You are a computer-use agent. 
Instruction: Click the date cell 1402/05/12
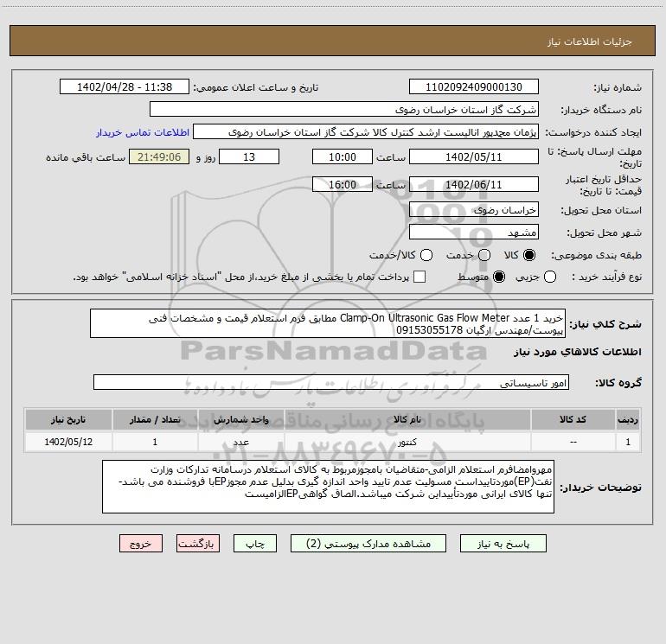coord(68,442)
